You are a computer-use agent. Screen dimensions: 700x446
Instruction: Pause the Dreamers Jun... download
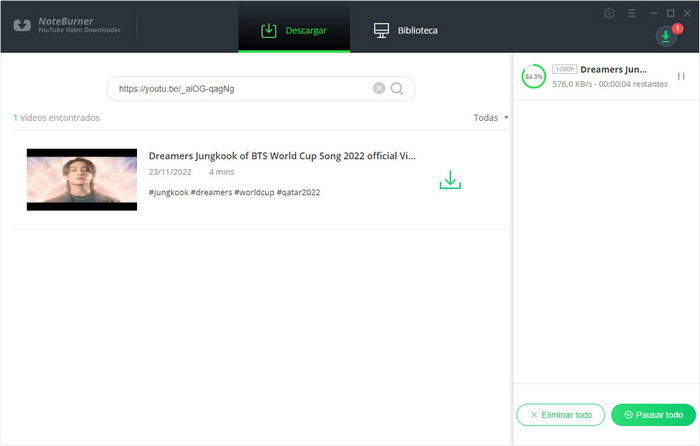[x=681, y=76]
